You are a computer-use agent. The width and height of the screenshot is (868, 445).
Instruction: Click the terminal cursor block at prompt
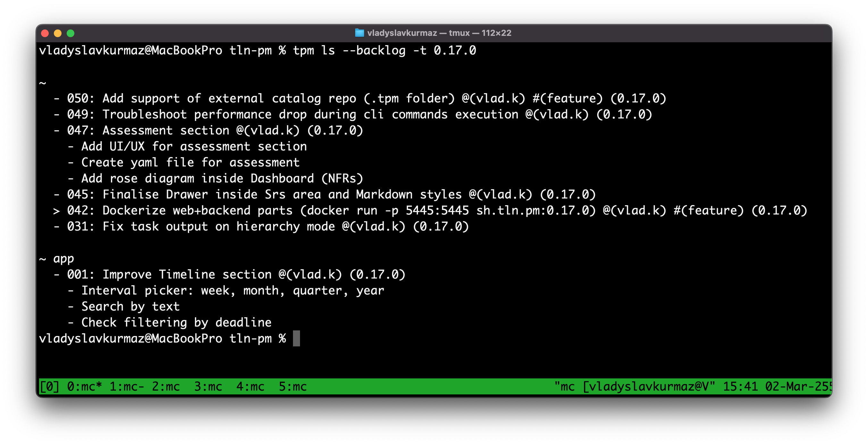tap(296, 338)
